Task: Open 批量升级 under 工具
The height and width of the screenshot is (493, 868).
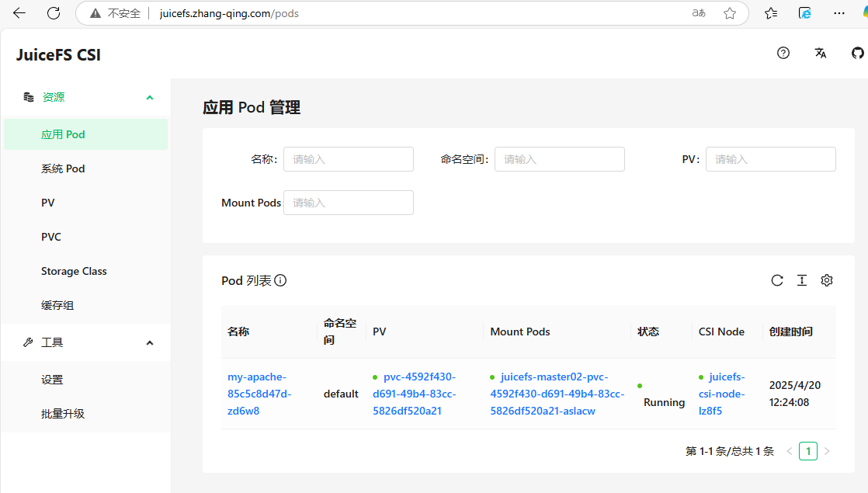Action: pyautogui.click(x=86, y=414)
